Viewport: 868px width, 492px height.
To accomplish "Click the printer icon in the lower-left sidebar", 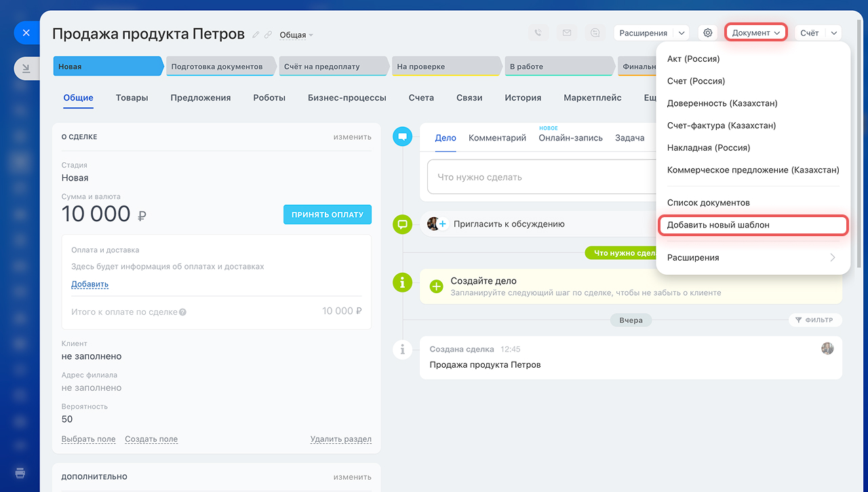I will point(20,472).
